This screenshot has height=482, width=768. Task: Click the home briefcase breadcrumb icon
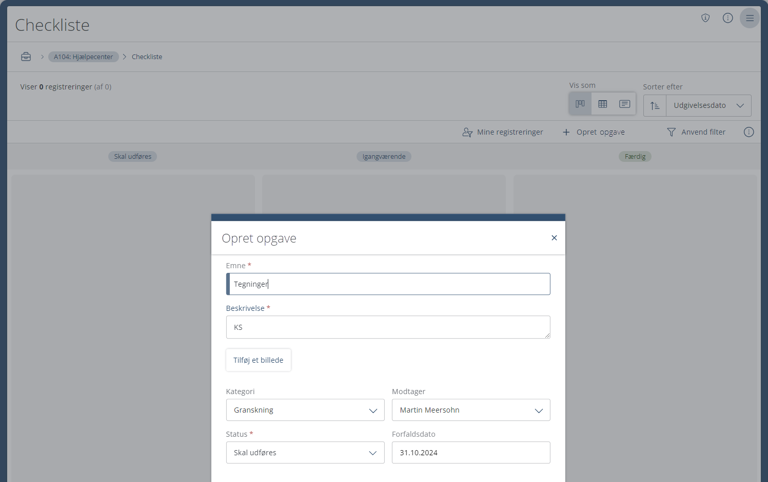coord(26,57)
